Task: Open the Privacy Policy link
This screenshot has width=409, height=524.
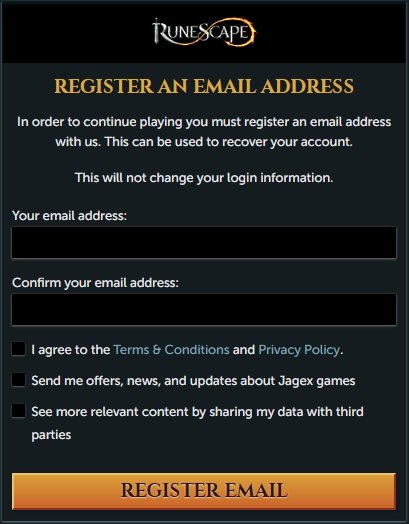Action: click(299, 350)
